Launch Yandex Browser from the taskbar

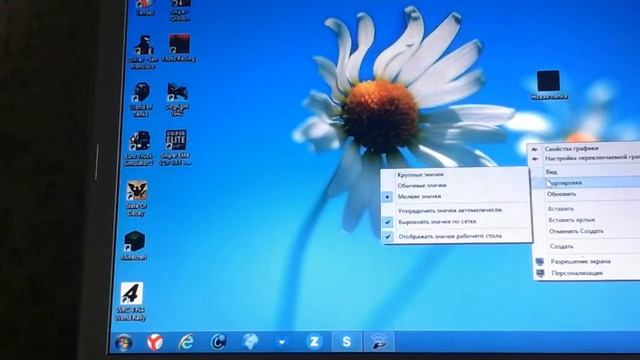point(155,342)
